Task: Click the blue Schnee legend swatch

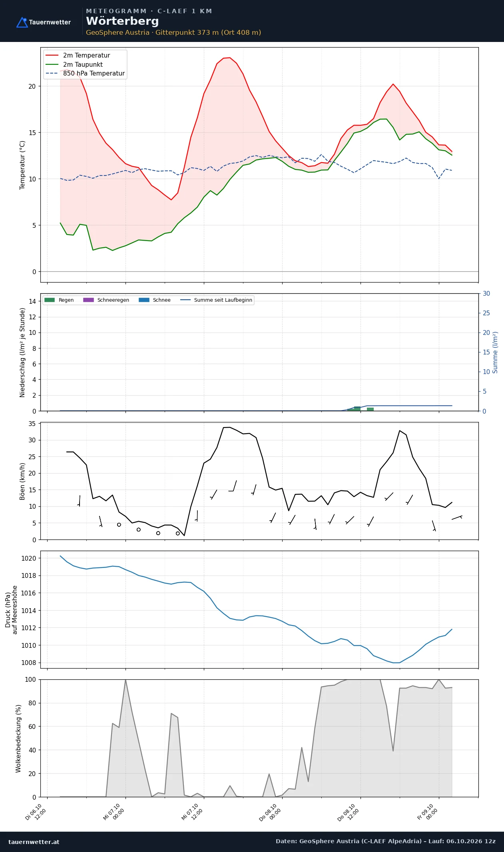Action: point(144,300)
